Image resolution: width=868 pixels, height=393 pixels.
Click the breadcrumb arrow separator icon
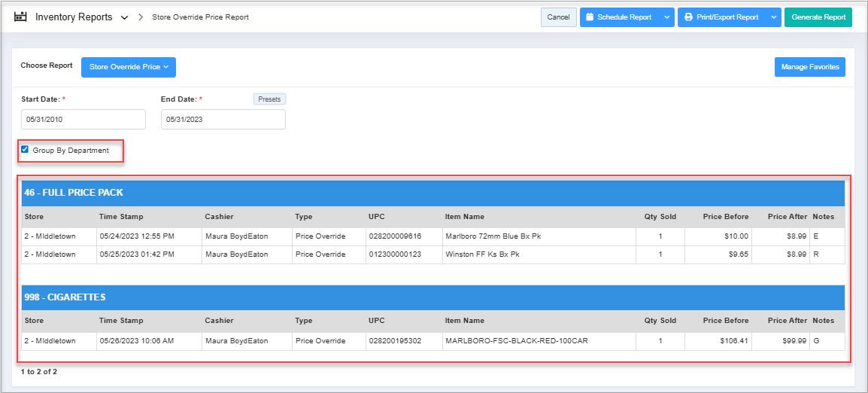coord(141,17)
